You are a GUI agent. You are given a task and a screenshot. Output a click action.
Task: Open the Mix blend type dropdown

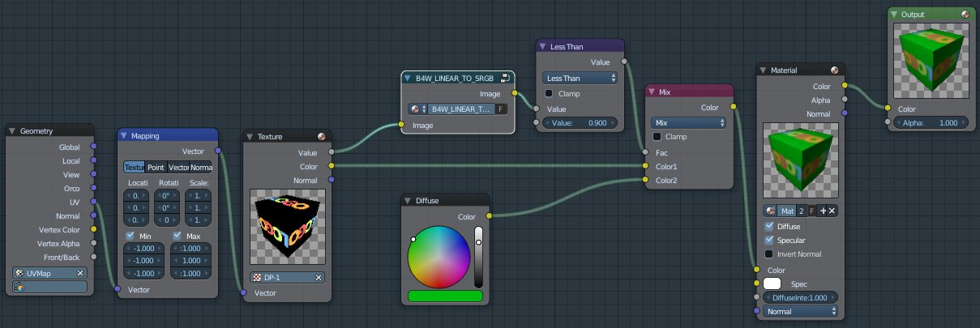pos(688,123)
